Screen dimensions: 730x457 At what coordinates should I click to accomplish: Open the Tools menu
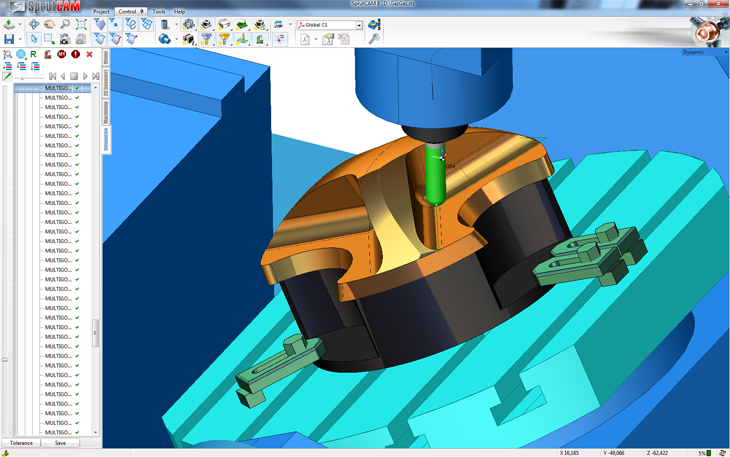[x=159, y=12]
